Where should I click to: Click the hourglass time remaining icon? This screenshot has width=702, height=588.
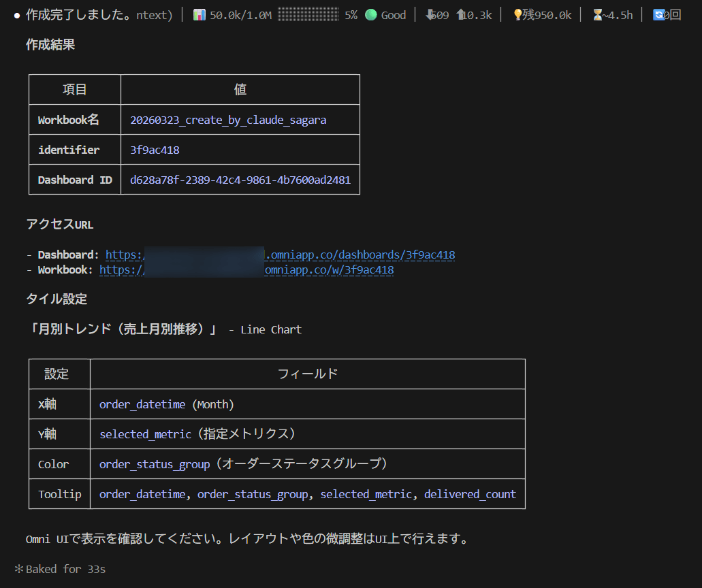pos(598,15)
